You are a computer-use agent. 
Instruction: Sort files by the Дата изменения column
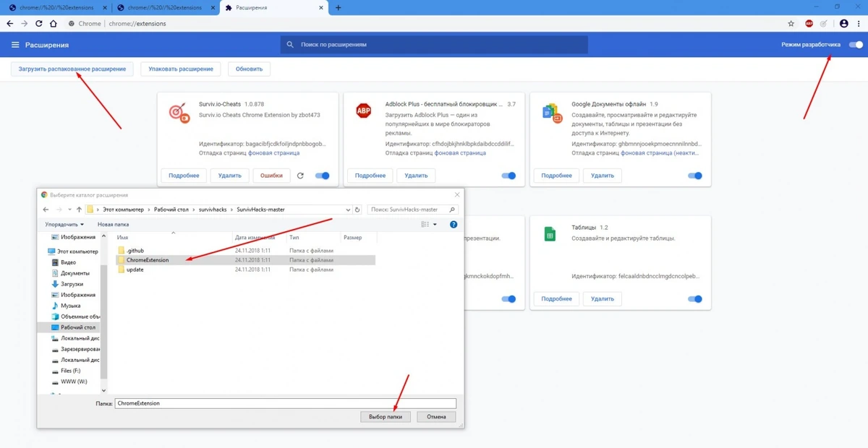pyautogui.click(x=259, y=237)
